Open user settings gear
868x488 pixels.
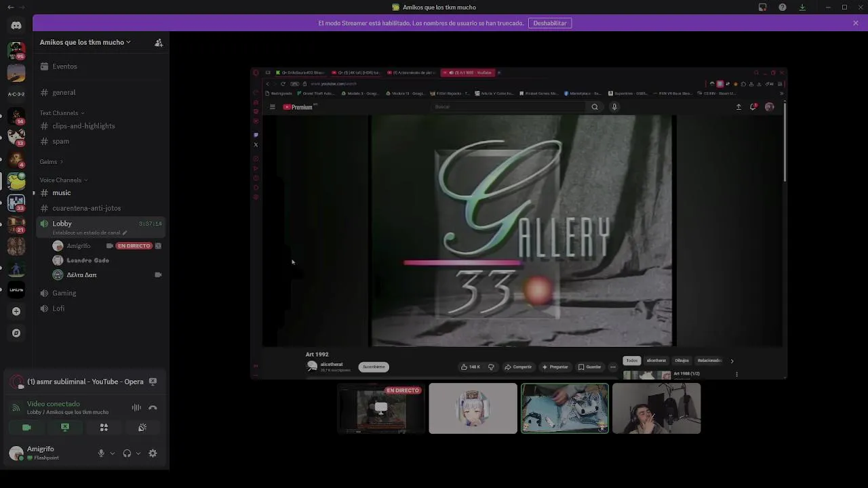pos(153,453)
